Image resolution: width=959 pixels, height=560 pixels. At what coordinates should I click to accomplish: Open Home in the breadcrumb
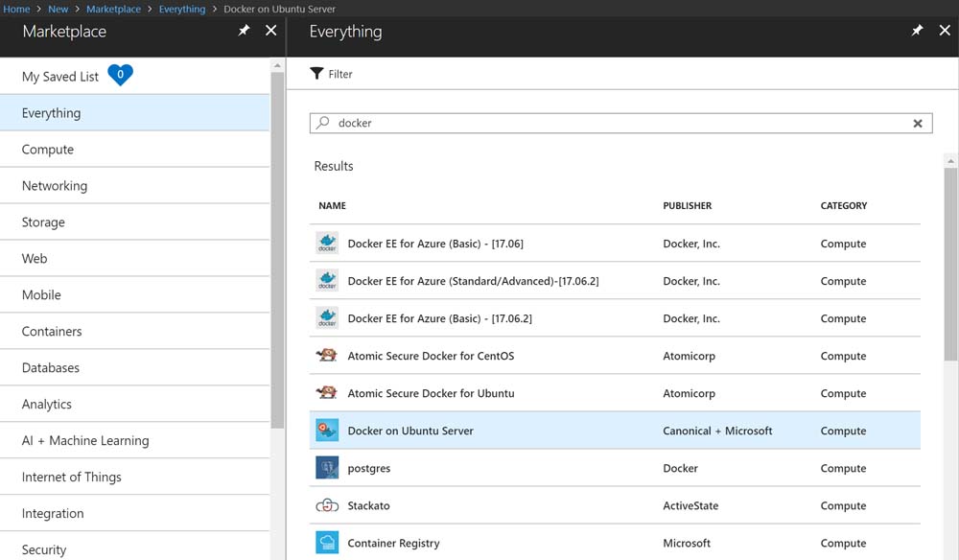pyautogui.click(x=16, y=9)
